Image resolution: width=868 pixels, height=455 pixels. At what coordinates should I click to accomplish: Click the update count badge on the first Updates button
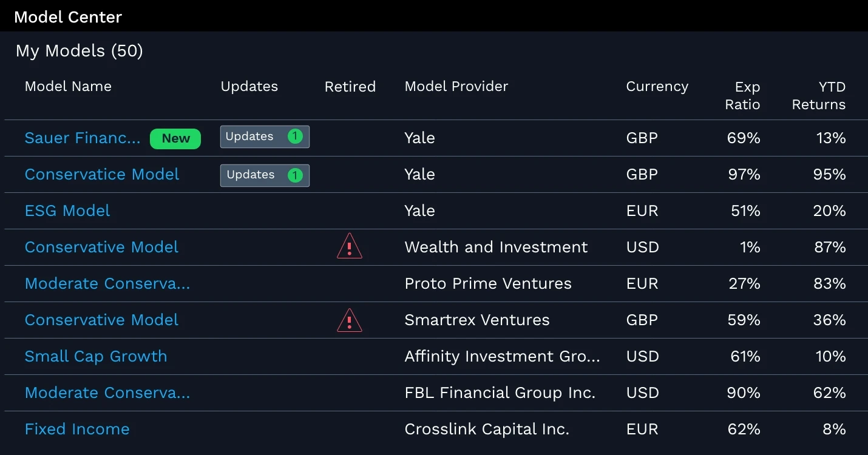[295, 136]
